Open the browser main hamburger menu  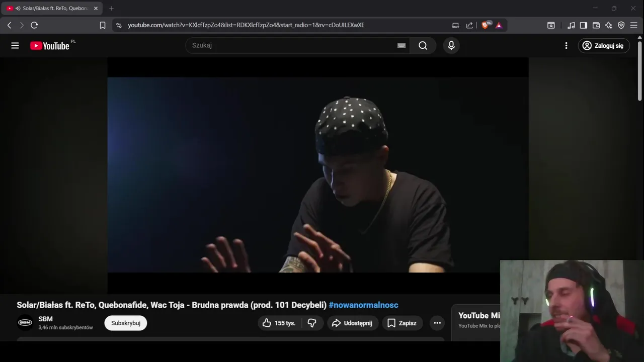(x=634, y=25)
